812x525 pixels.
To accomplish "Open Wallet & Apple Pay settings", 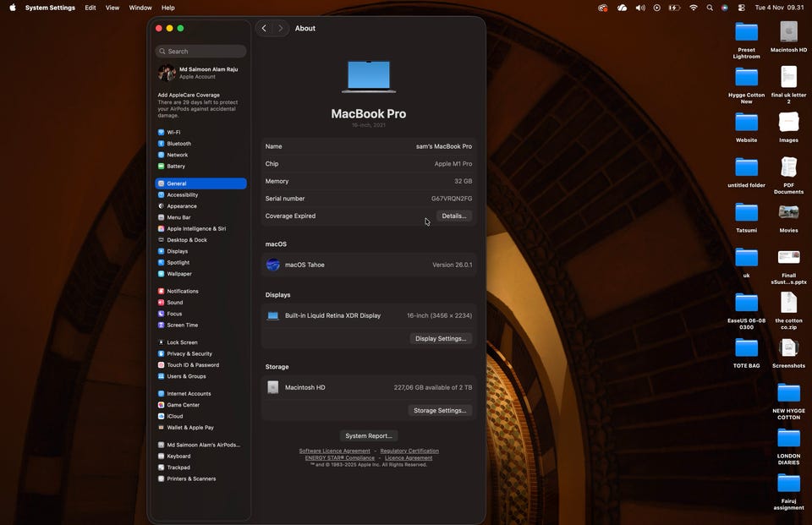I will [x=190, y=428].
